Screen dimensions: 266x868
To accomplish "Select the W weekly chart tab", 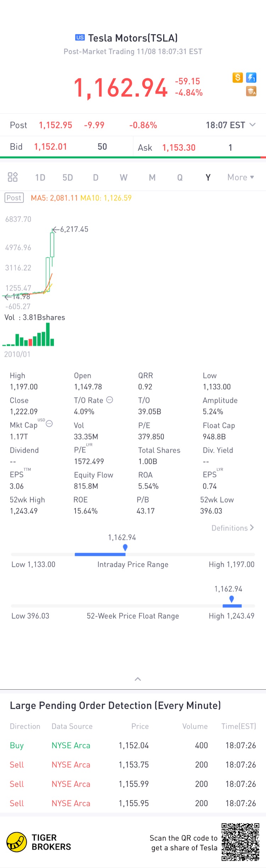I will (x=123, y=177).
